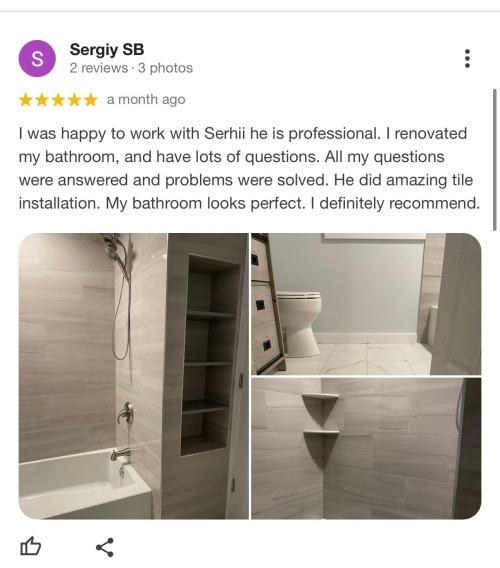Click the vertical scrollbar on the right

495,159
